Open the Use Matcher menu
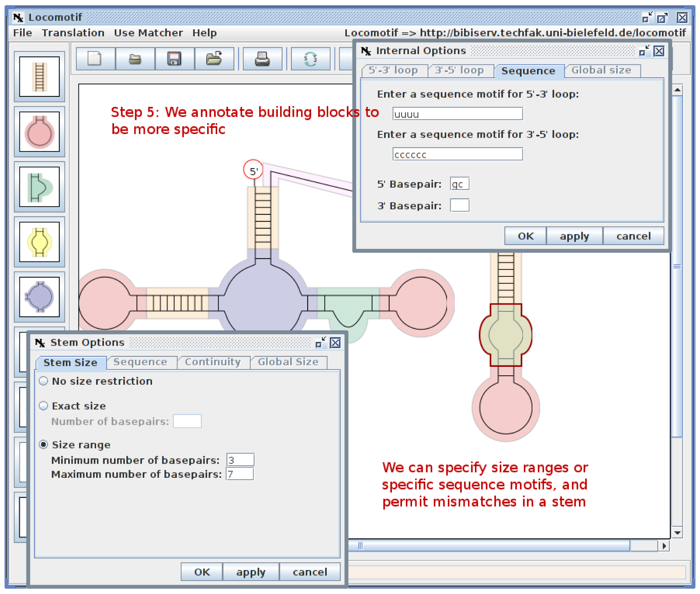This screenshot has height=594, width=700. 148,33
